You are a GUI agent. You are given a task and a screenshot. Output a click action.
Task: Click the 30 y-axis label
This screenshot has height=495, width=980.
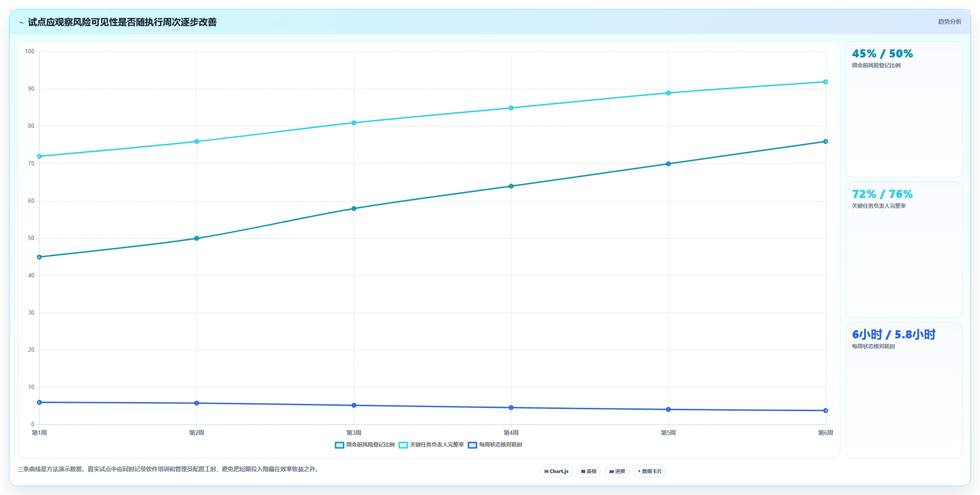(31, 313)
